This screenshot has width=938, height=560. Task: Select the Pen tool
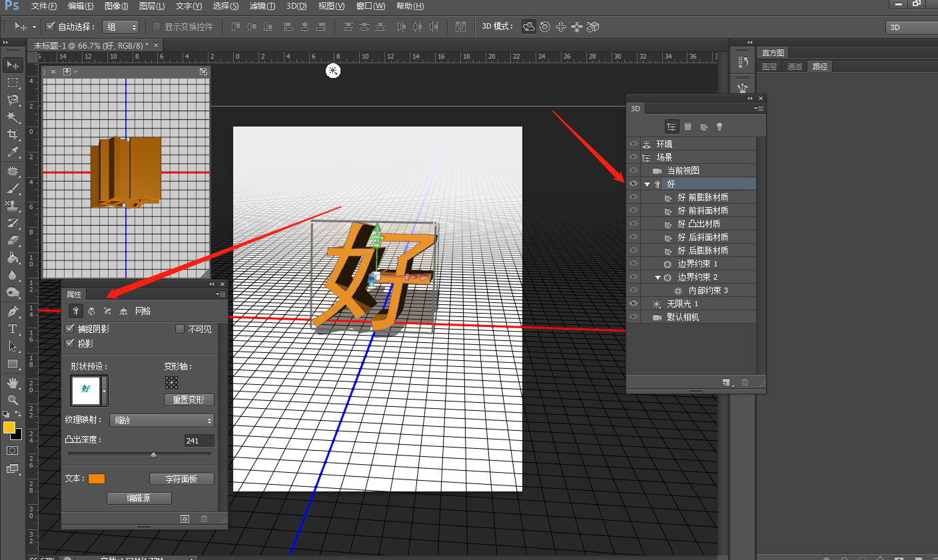[x=12, y=312]
